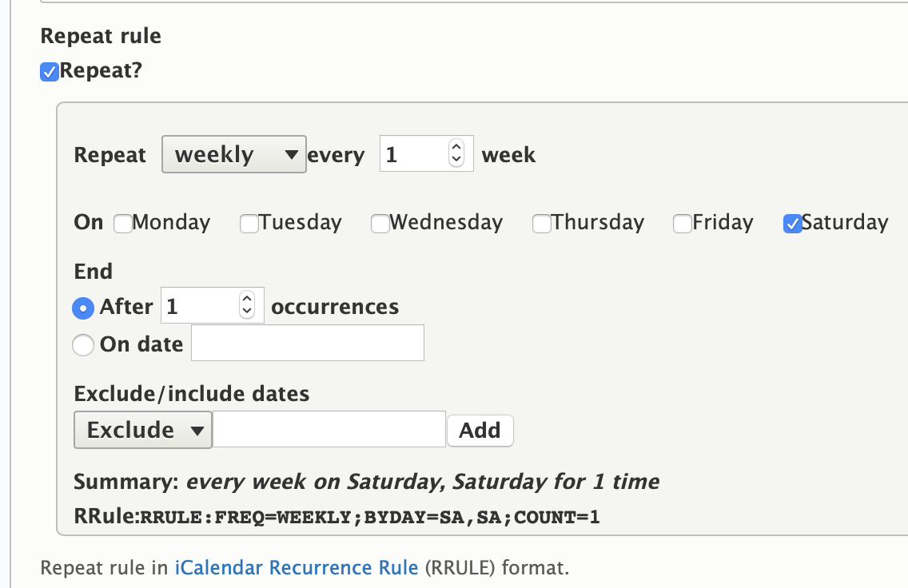Open the weekly frequency dropdown

point(233,154)
